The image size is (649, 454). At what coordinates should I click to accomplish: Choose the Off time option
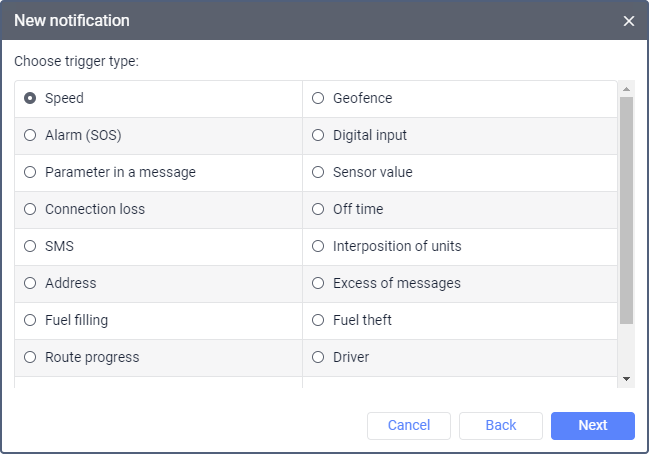pos(319,209)
